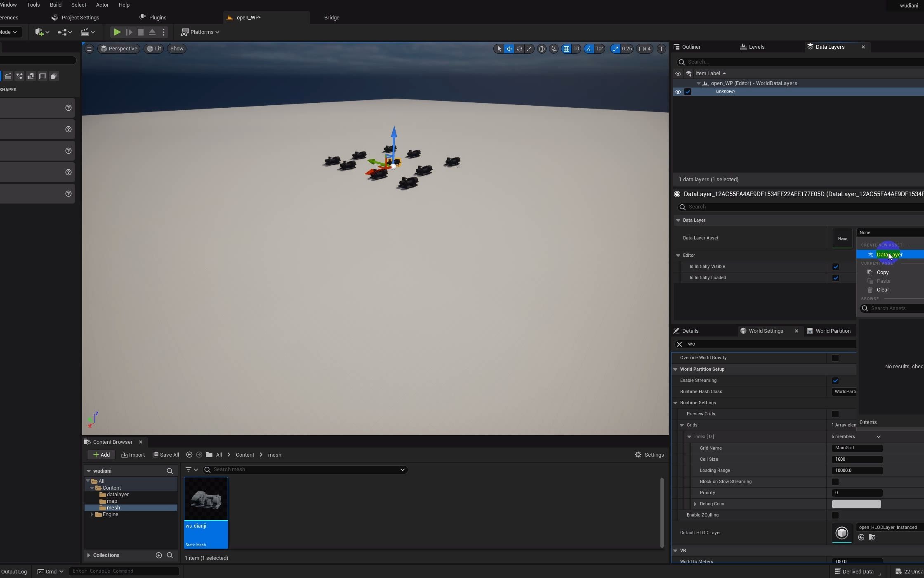The height and width of the screenshot is (578, 924).
Task: Click the Debug Color swatch
Action: click(856, 504)
